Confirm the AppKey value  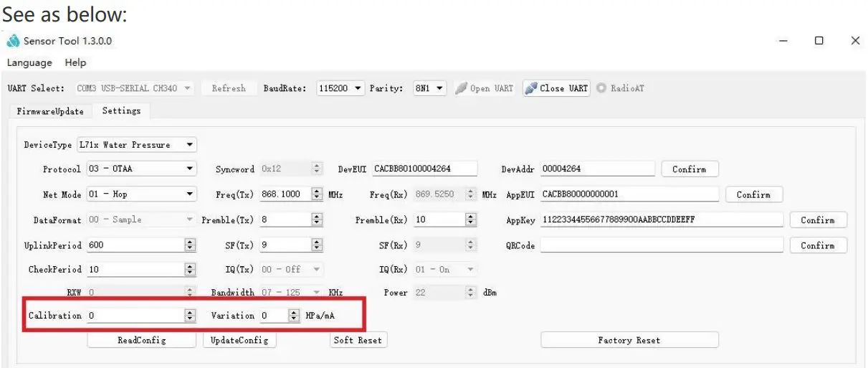pyautogui.click(x=818, y=220)
